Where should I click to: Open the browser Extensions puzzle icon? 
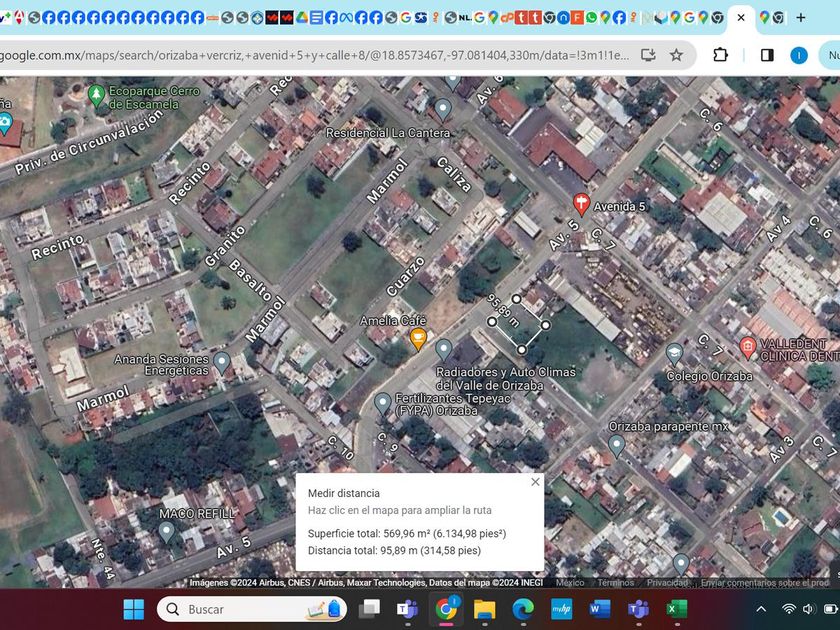[720, 55]
